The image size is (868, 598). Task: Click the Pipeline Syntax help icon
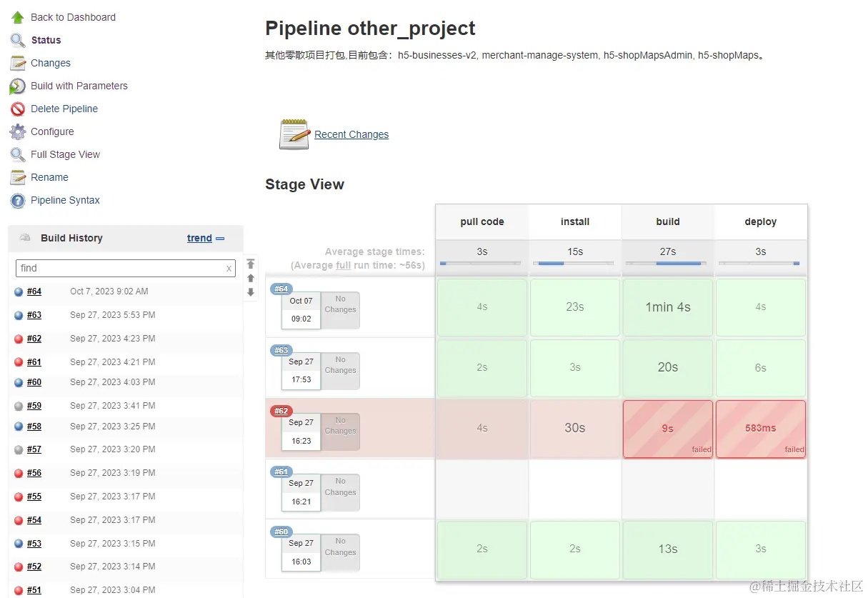tap(18, 201)
